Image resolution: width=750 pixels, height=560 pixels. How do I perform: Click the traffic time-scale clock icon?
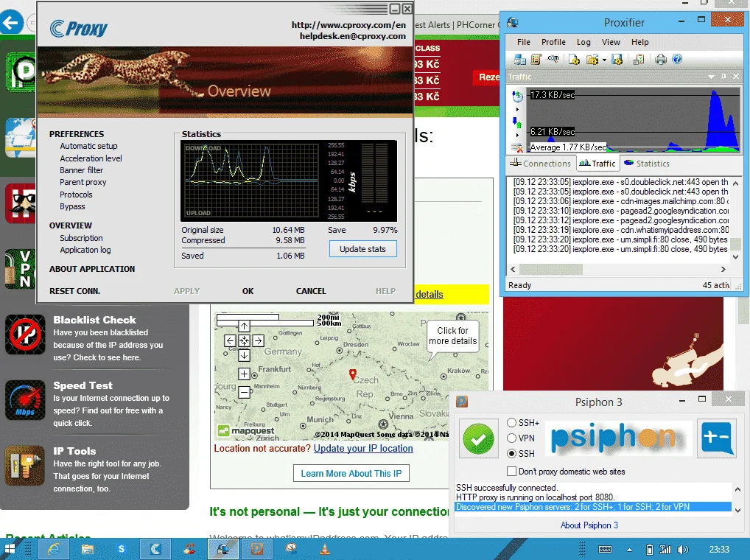coord(517,96)
